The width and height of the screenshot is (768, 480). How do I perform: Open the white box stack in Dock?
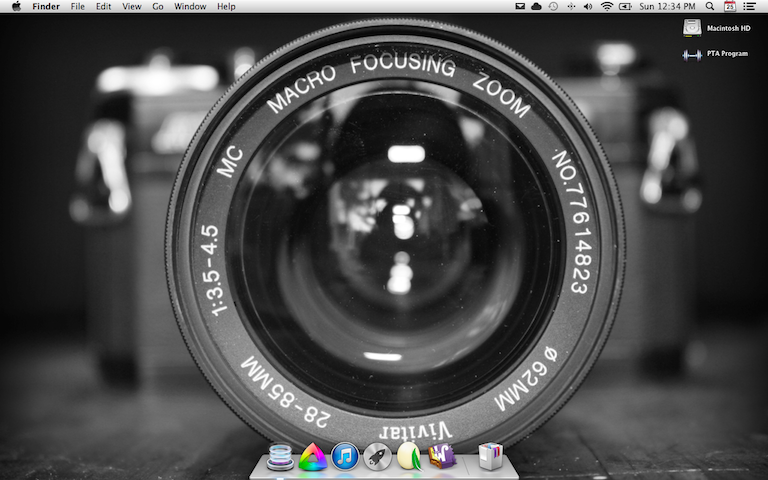tap(491, 456)
